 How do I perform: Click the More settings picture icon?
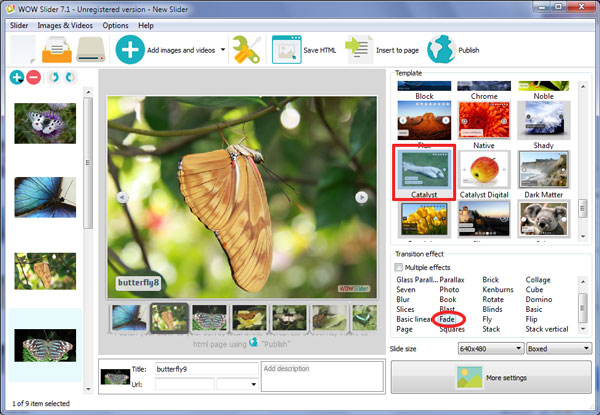pos(469,378)
